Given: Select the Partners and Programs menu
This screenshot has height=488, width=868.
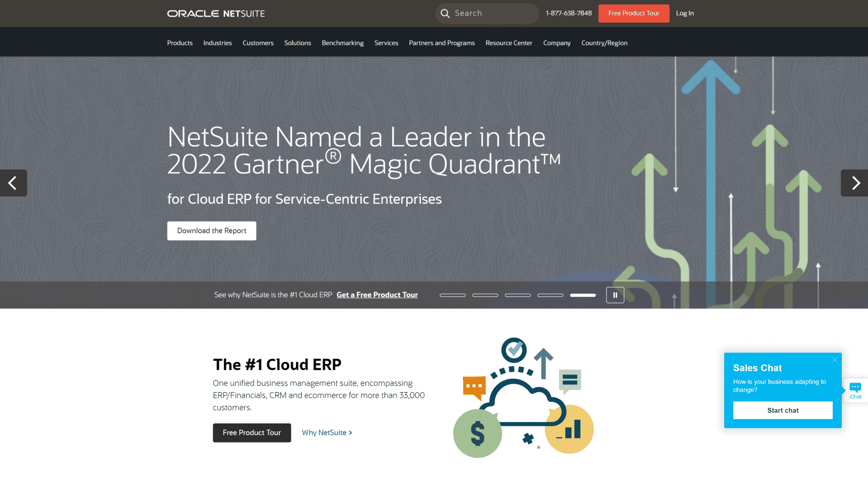Looking at the screenshot, I should [x=442, y=42].
